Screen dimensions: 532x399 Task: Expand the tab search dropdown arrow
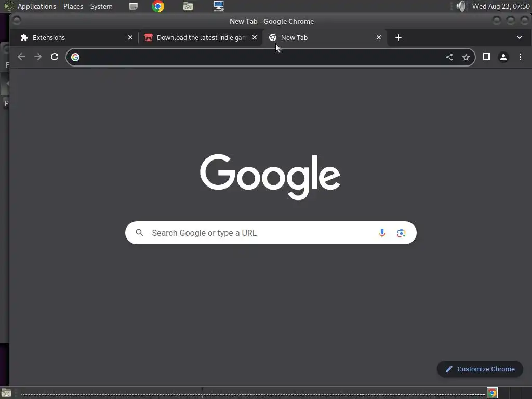point(520,37)
